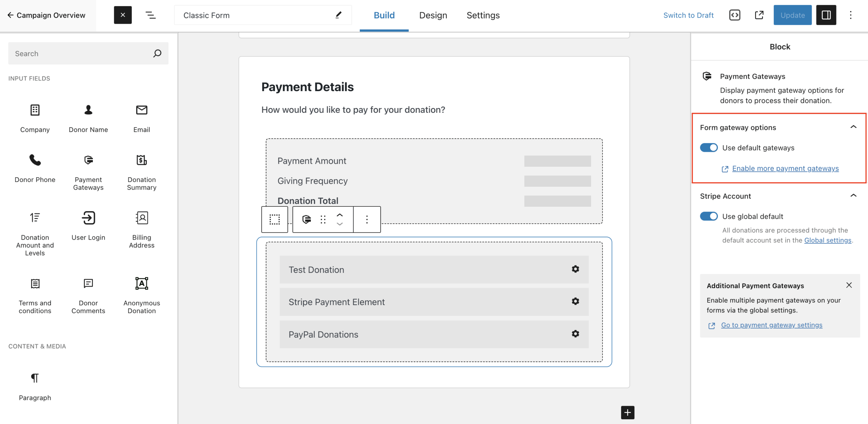This screenshot has width=868, height=424.
Task: Click Enable more payment gateways link
Action: tap(785, 168)
